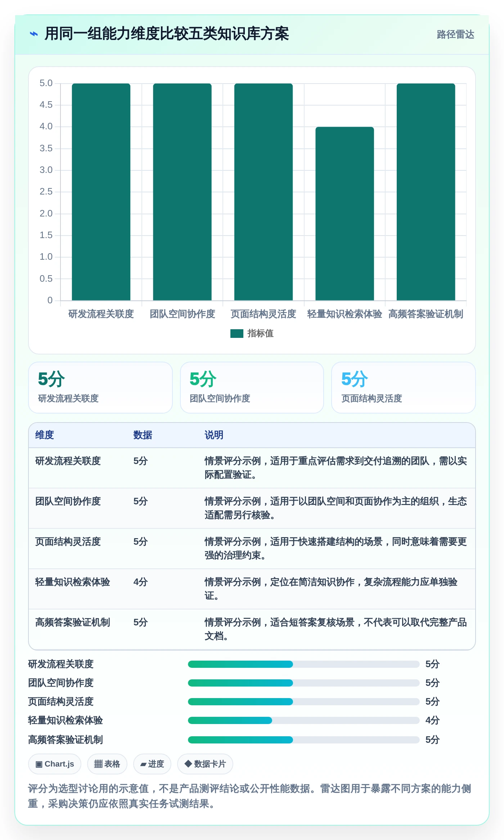Toggle the 指标值 legend label
The height and width of the screenshot is (840, 504).
[x=260, y=334]
